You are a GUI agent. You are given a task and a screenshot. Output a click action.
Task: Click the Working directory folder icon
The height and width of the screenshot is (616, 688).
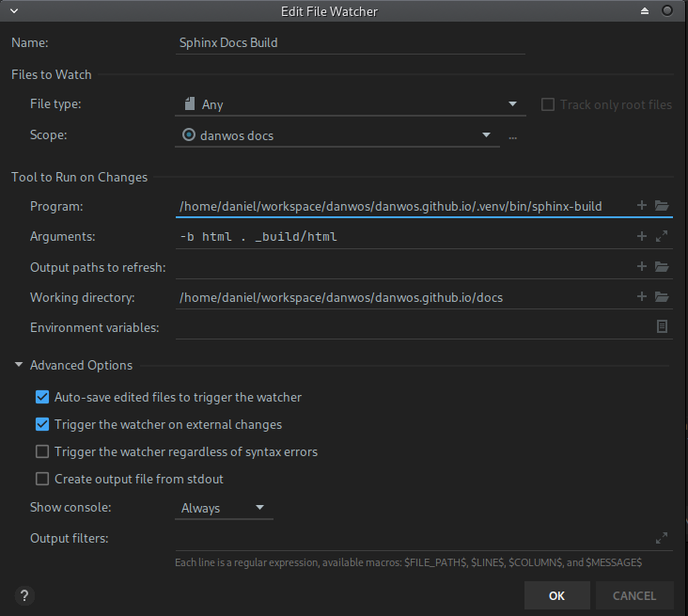coord(662,297)
